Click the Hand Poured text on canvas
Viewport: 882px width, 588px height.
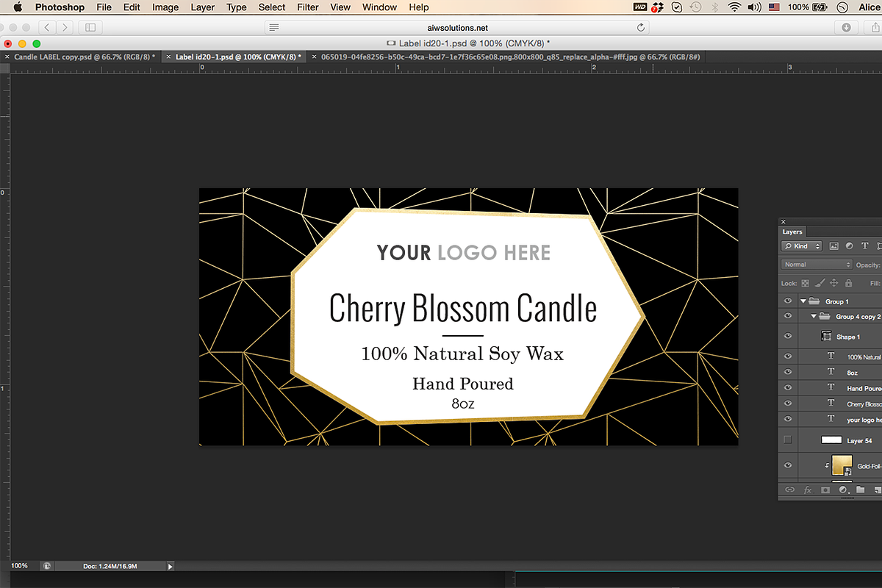463,384
